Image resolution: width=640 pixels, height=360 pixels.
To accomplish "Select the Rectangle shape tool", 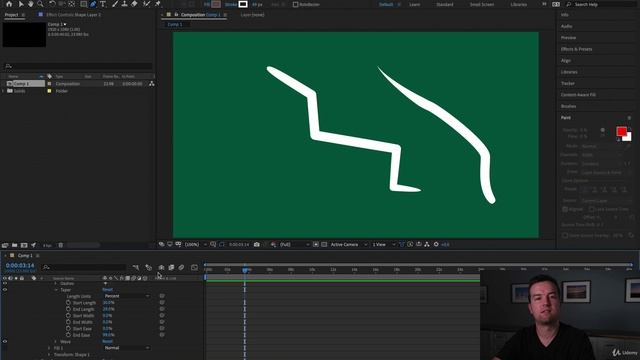I will (x=83, y=4).
